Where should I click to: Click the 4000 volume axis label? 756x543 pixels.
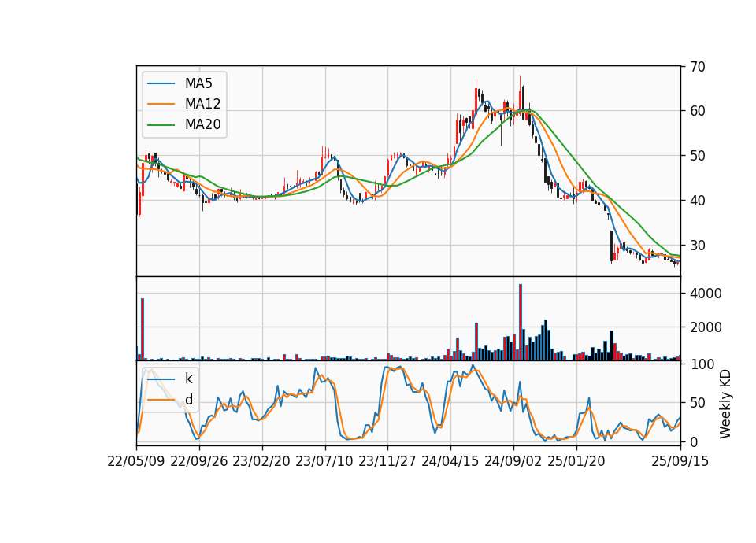click(706, 294)
